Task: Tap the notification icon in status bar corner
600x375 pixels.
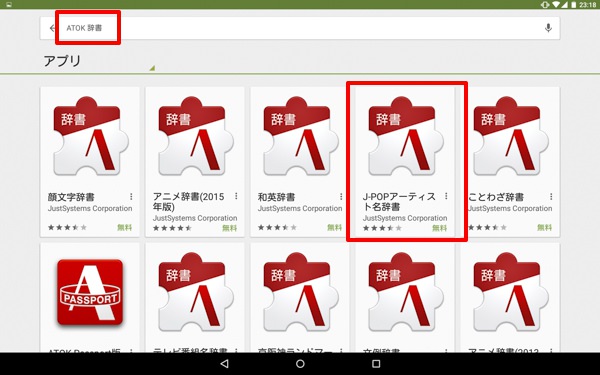Action: [8, 5]
